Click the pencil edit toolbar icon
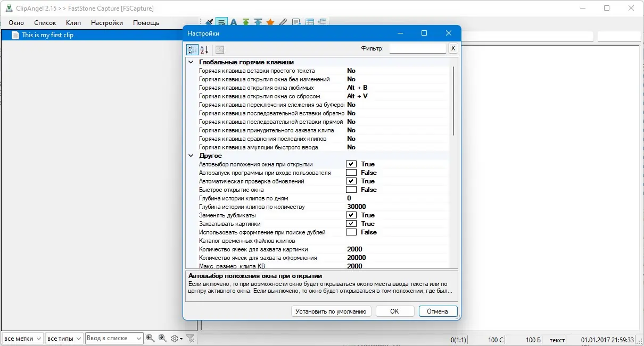 (x=283, y=23)
